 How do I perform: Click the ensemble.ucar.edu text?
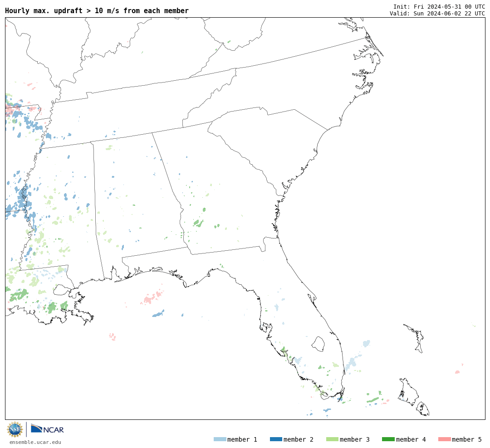(35, 442)
